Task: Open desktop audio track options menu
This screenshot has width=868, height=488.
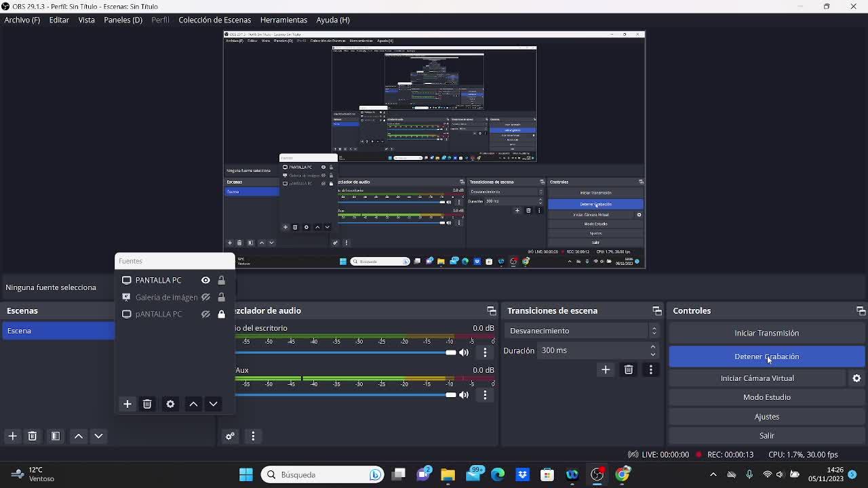Action: 485,352
